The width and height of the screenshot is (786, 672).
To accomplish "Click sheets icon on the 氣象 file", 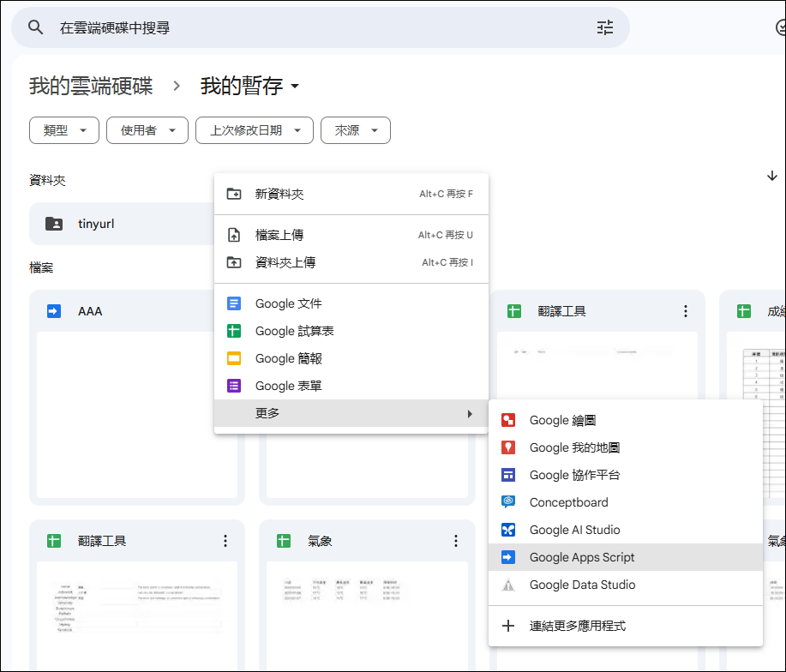I will [x=284, y=541].
